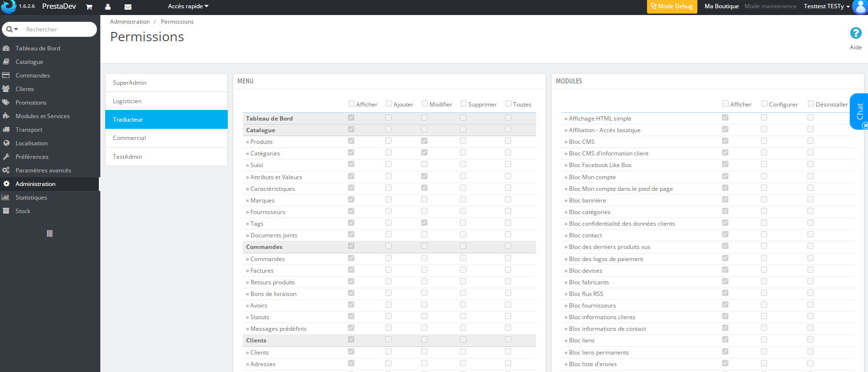Focus the Rechercher search field
The height and width of the screenshot is (372, 868).
(58, 30)
